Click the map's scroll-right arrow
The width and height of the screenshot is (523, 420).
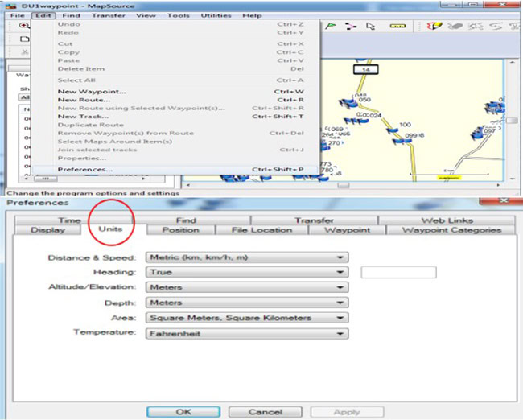[x=498, y=185]
